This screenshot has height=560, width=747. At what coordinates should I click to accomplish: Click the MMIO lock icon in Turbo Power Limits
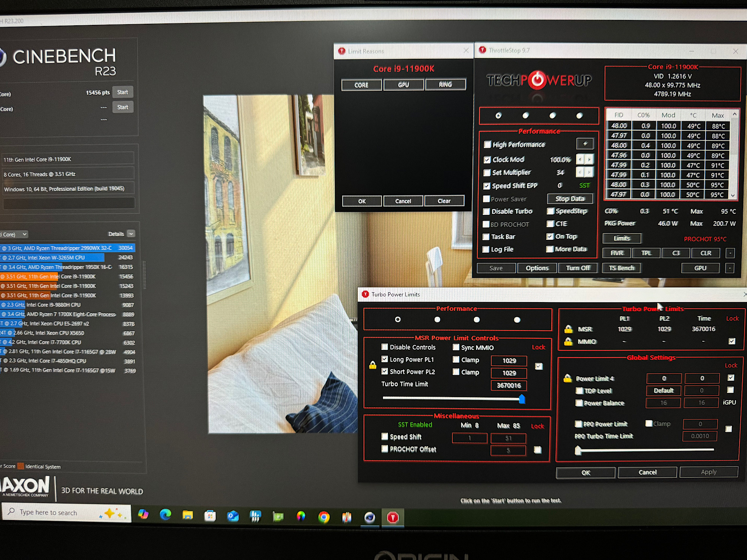(x=568, y=342)
